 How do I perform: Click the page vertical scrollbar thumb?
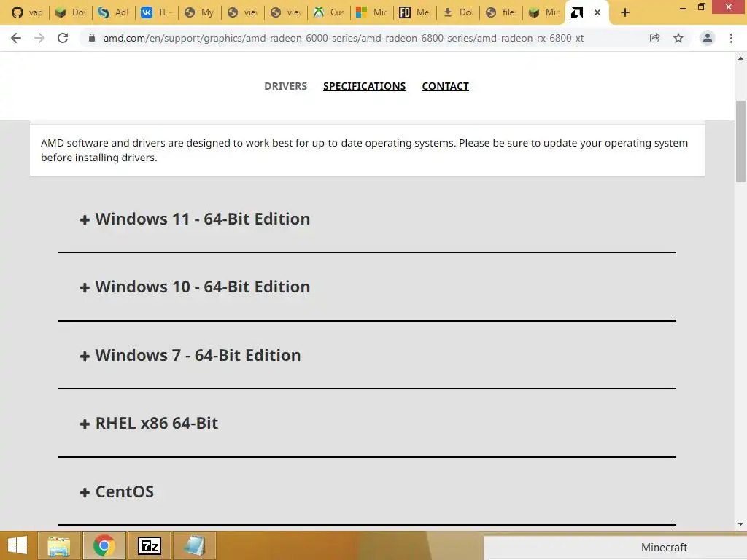click(740, 141)
